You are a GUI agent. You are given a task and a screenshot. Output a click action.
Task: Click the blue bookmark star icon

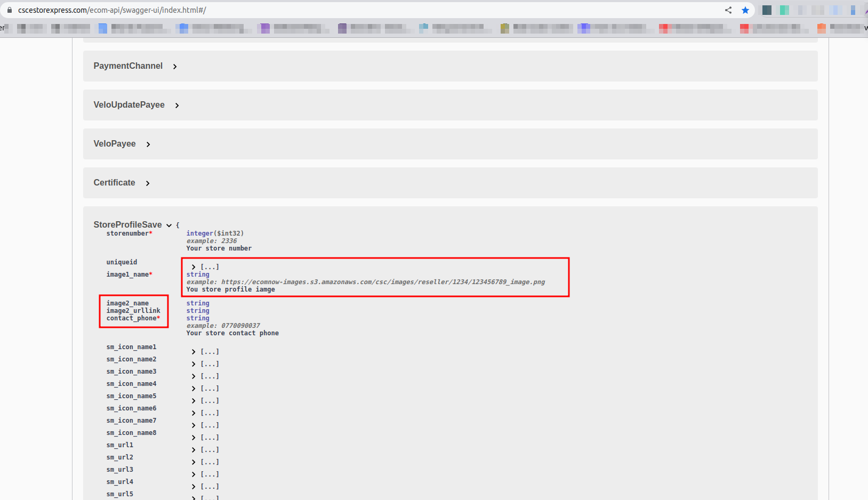(745, 10)
